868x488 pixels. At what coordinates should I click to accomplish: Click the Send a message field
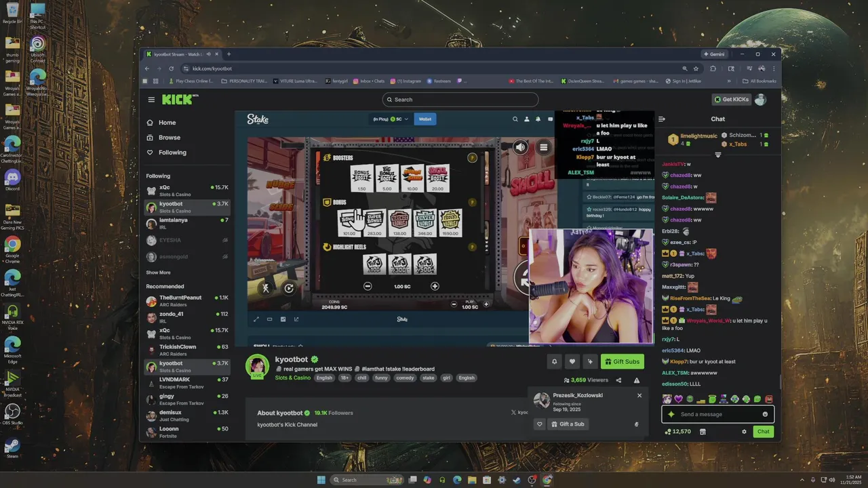point(717,414)
